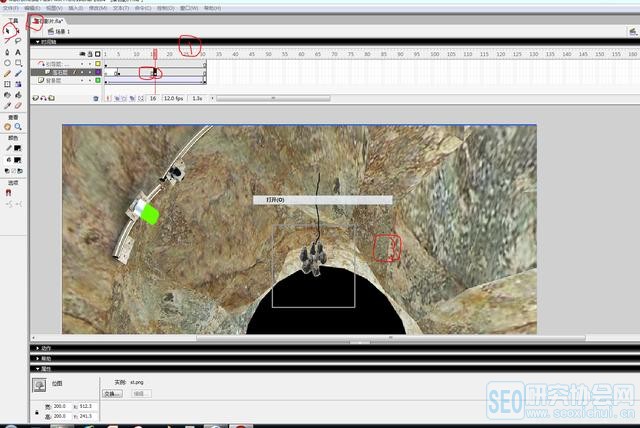Click the insert layer folder icon

[51, 98]
